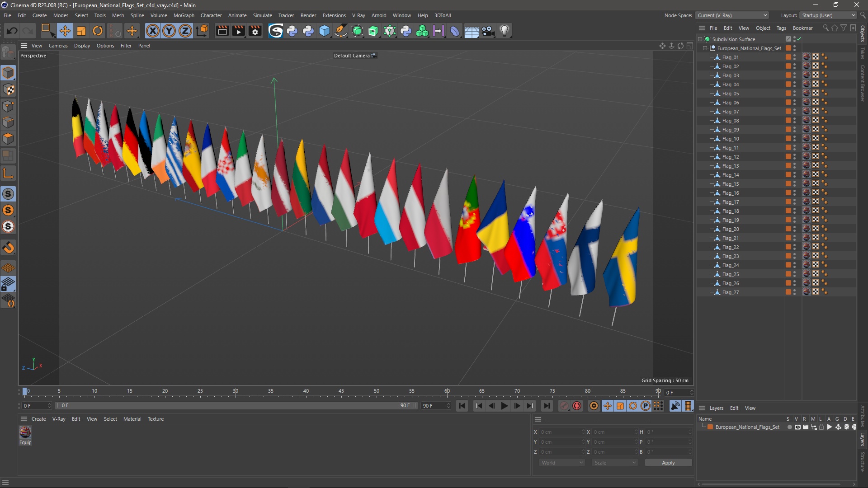868x488 pixels.
Task: Select the Texture mode icon
Action: 8,89
